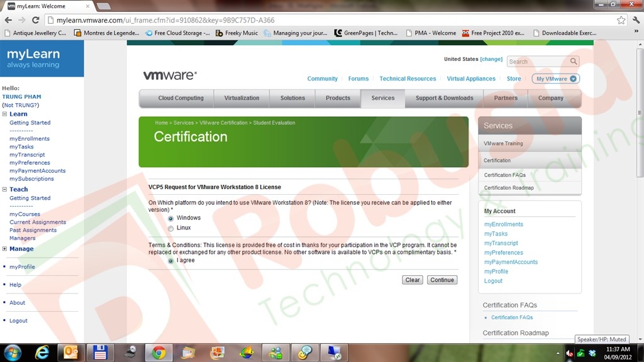Open the Solutions menu
The width and height of the screenshot is (644, 362).
[x=292, y=98]
